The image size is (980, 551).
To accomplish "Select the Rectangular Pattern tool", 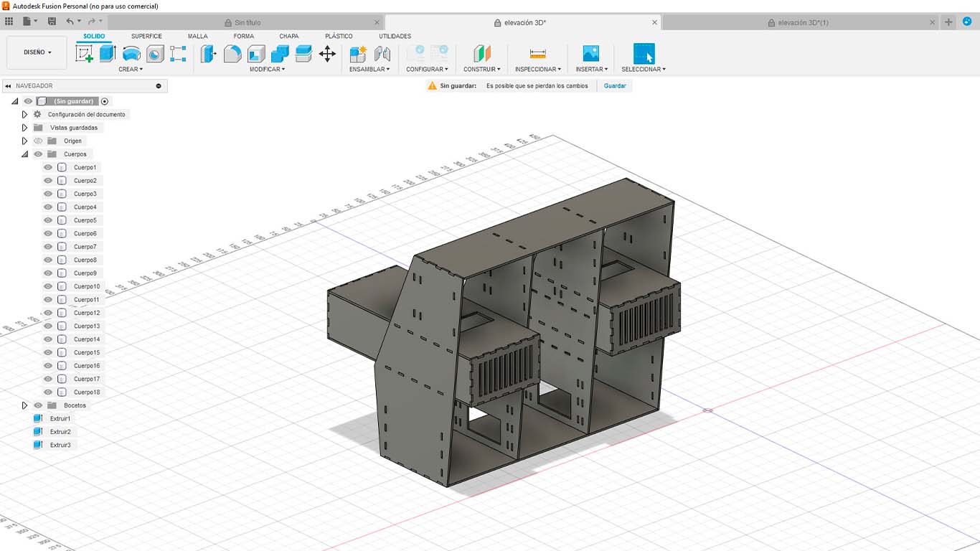I will point(178,54).
